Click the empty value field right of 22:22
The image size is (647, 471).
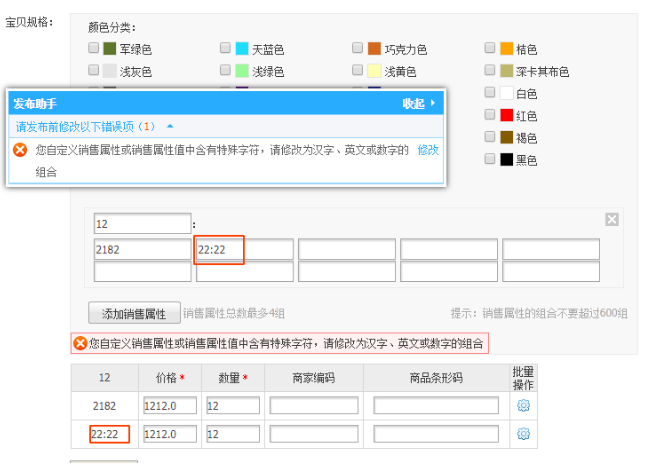[347, 249]
